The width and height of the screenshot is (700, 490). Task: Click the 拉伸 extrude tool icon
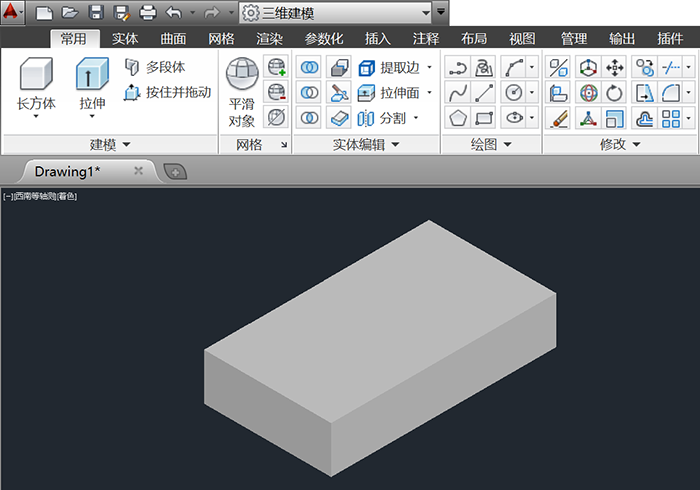92,75
